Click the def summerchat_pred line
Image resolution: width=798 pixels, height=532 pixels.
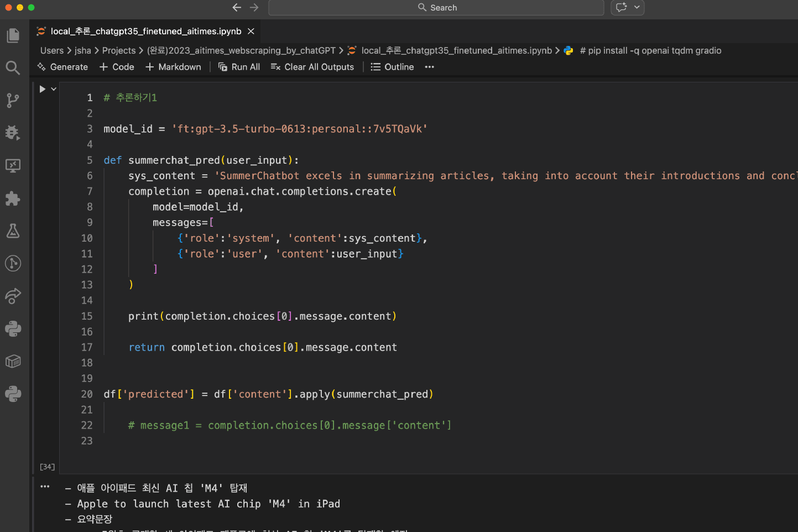coord(201,160)
